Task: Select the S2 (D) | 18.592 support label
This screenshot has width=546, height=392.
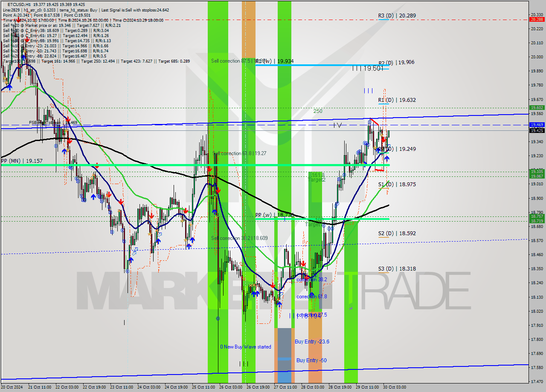Action: [397, 233]
